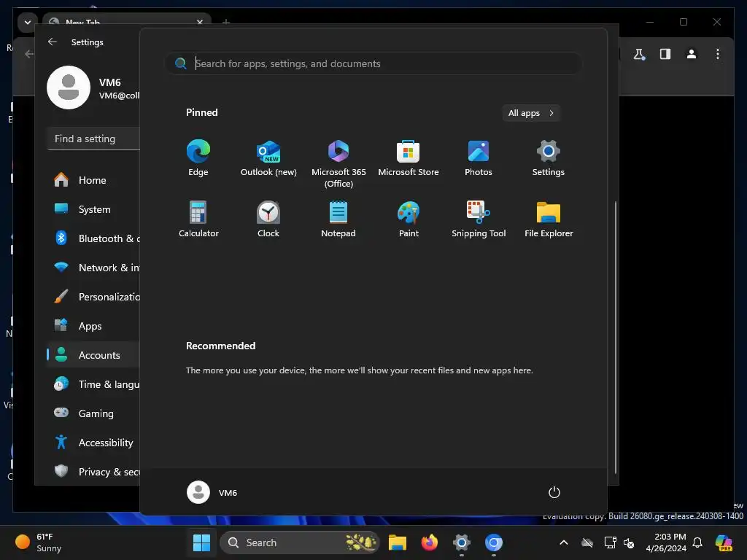Click the Windows Start button on taskbar
The width and height of the screenshot is (747, 560).
(x=201, y=542)
